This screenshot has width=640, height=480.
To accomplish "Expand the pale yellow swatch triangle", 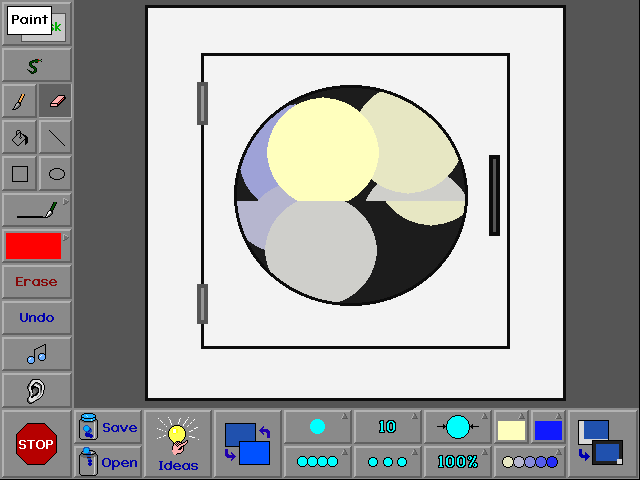I will (522, 416).
